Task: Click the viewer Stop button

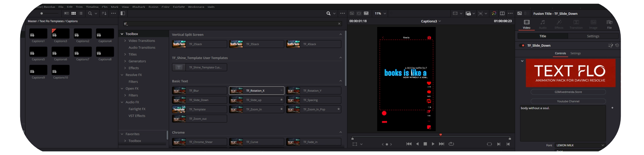Action: (425, 144)
